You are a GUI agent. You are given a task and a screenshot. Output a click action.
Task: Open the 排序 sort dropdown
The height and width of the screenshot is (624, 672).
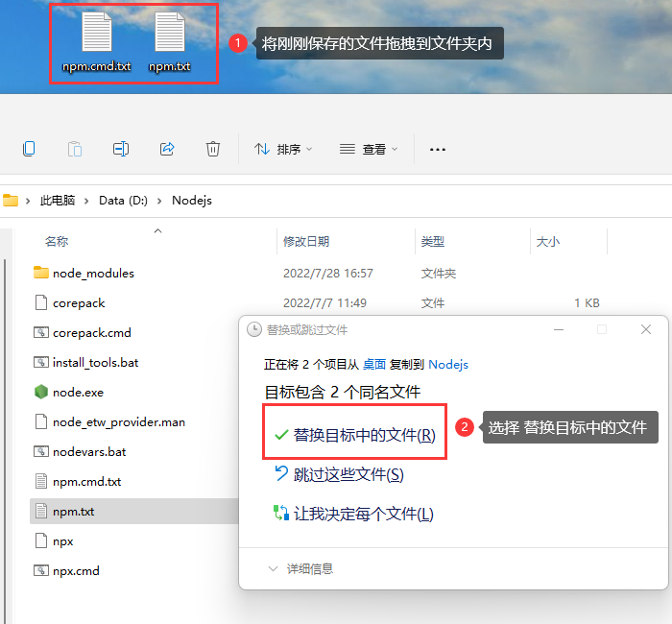click(x=283, y=149)
